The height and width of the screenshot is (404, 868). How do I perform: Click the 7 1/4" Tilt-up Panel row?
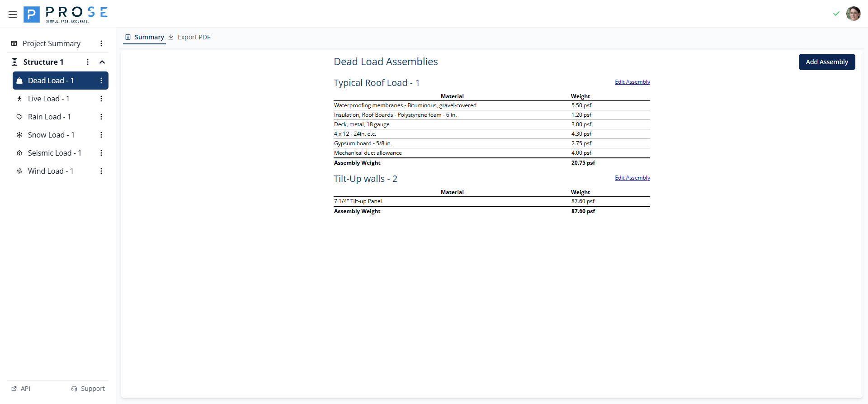pyautogui.click(x=492, y=201)
